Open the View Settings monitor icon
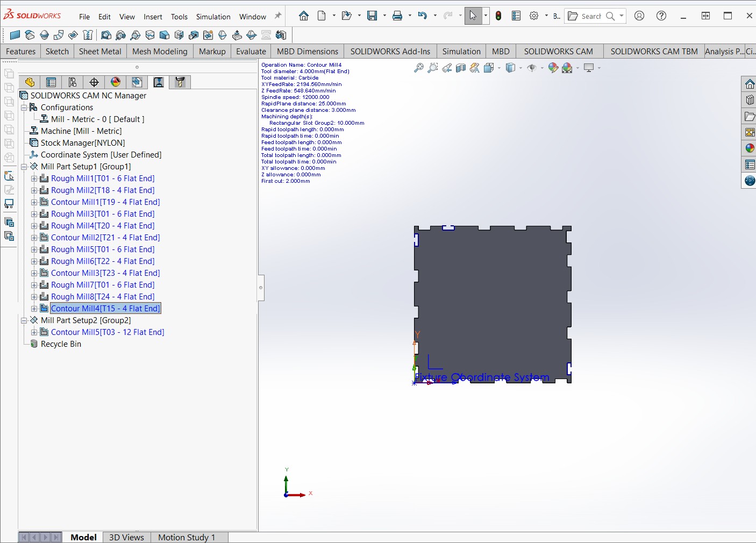This screenshot has height=543, width=756. point(589,68)
